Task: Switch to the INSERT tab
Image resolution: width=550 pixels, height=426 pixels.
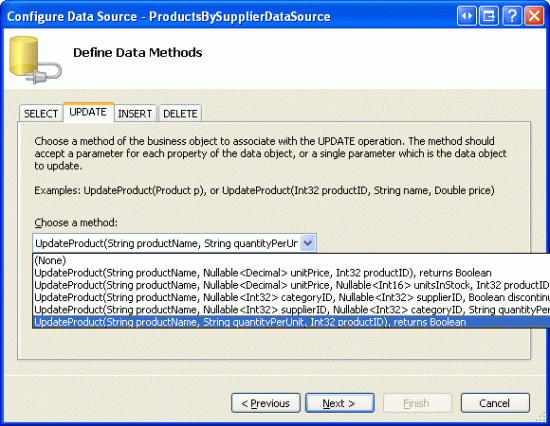Action: pyautogui.click(x=135, y=113)
